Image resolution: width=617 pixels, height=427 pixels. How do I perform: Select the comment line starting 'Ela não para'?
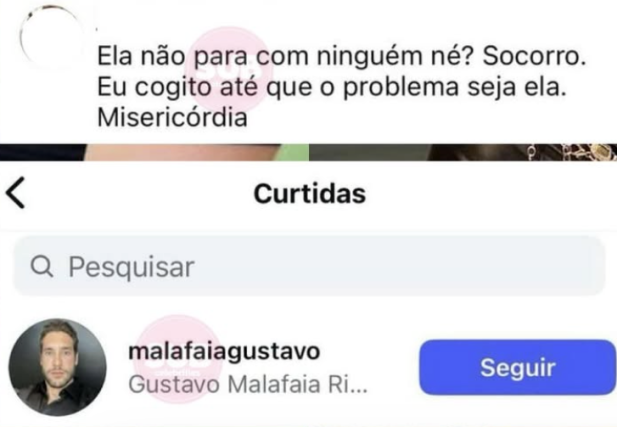[x=342, y=55]
